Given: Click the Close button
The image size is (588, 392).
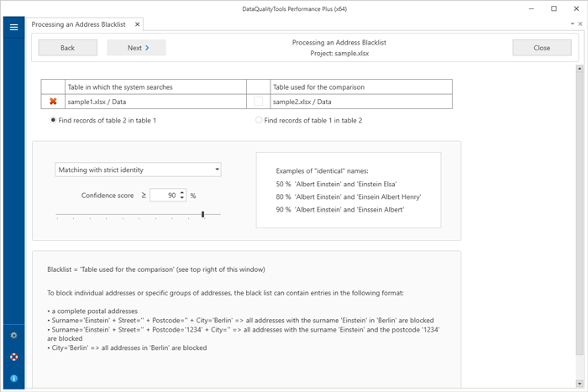Looking at the screenshot, I should (542, 48).
